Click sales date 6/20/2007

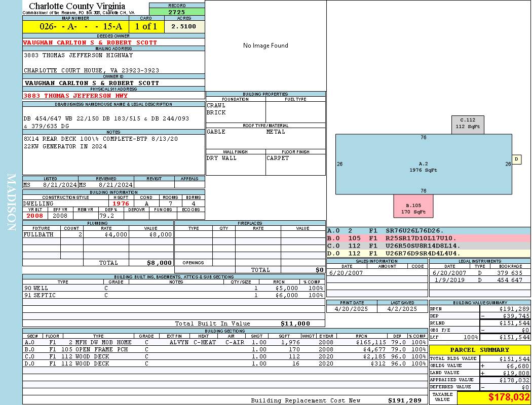coord(346,273)
